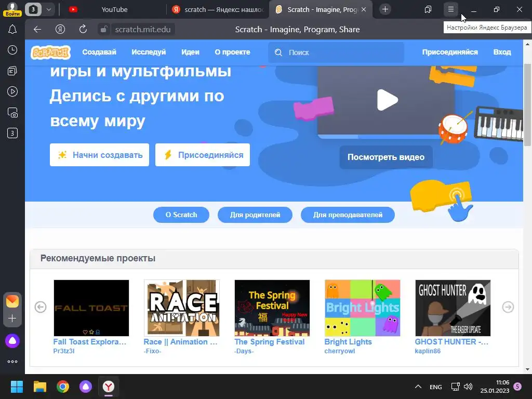The width and height of the screenshot is (532, 399).
Task: Open the Для родителей button
Action: [x=255, y=215]
